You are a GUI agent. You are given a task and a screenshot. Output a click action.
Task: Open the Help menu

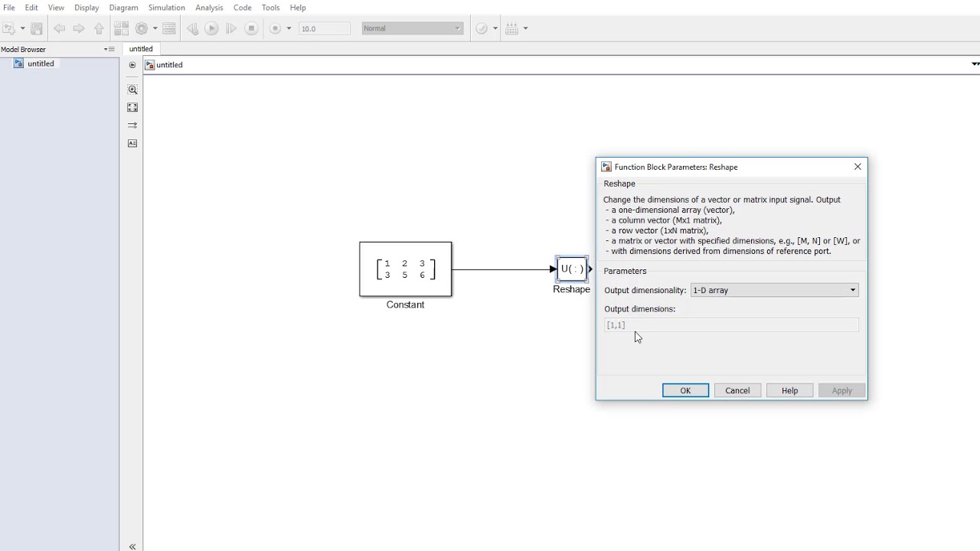click(298, 8)
